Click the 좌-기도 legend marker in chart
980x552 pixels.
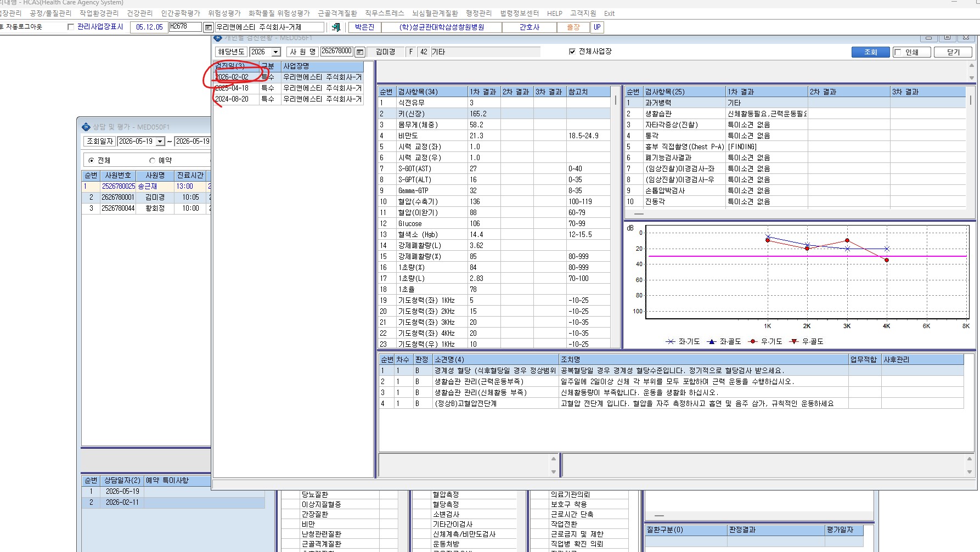tap(671, 341)
